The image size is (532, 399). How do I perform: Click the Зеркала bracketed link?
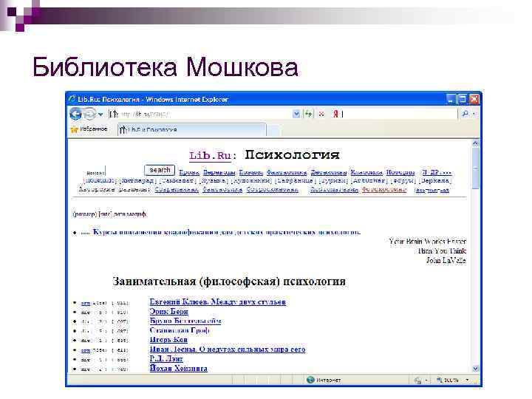(435, 180)
